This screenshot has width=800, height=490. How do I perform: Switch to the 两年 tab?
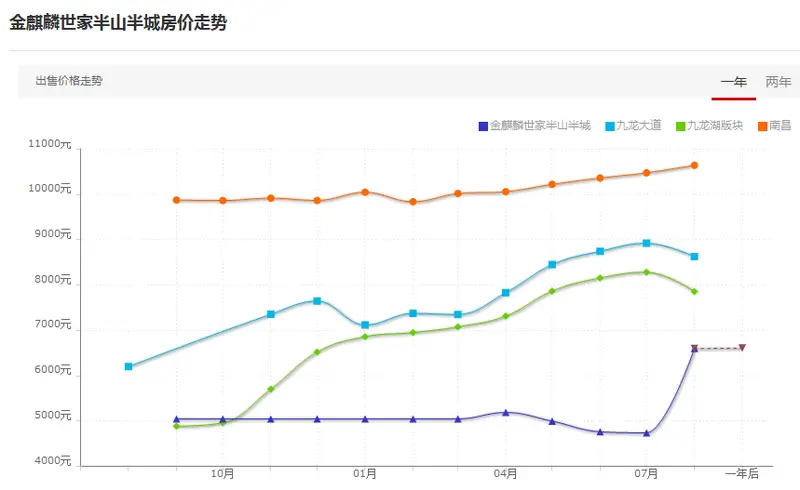[778, 82]
